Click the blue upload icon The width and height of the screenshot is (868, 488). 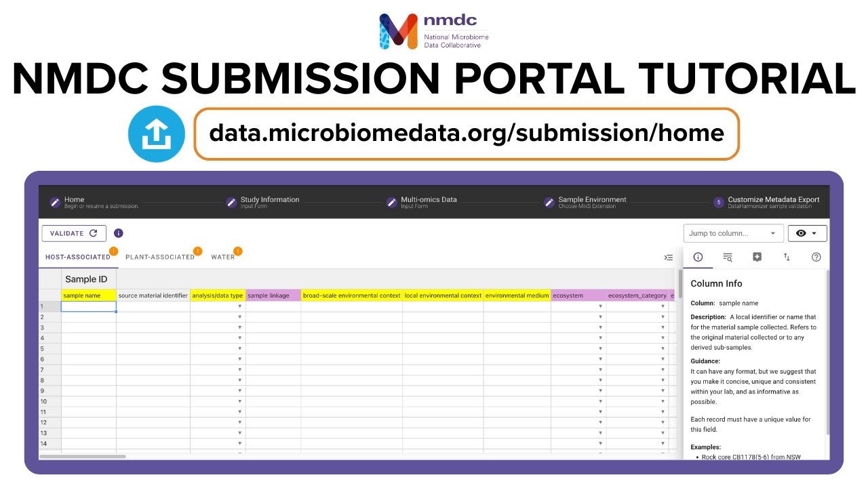157,134
